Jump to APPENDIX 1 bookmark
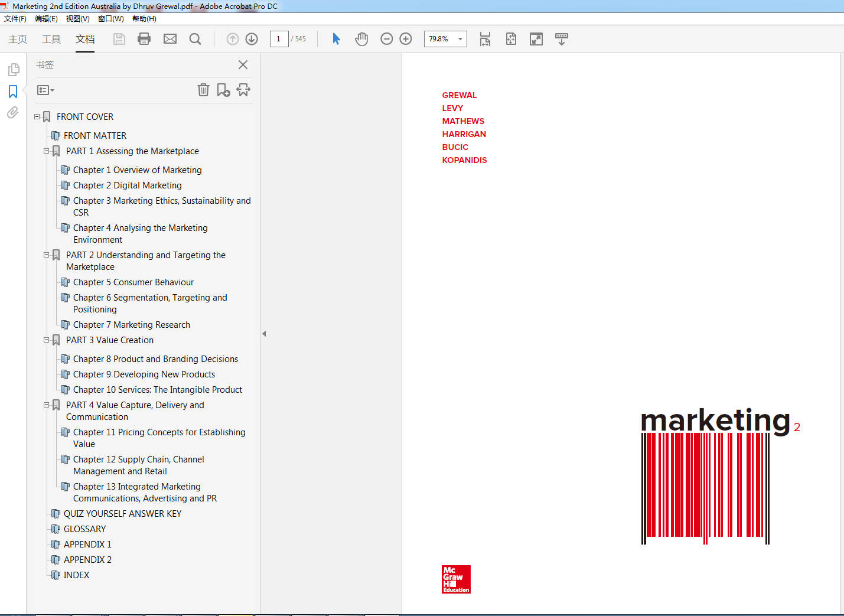 coord(87,545)
